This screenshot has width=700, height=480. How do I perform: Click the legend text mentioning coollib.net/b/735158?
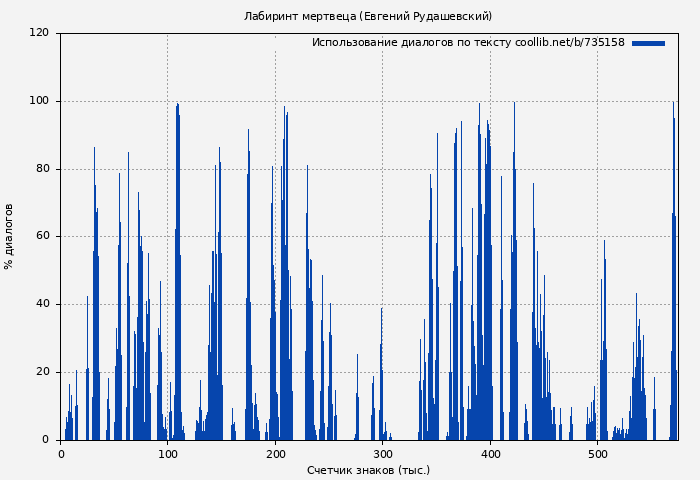pos(468,43)
